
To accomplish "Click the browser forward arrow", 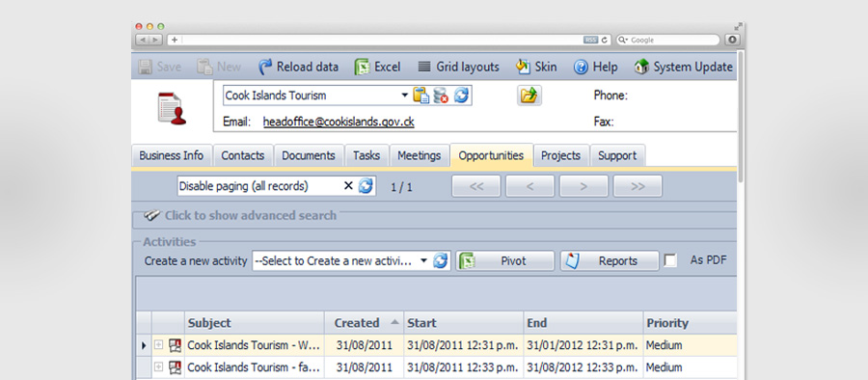I will pyautogui.click(x=155, y=40).
